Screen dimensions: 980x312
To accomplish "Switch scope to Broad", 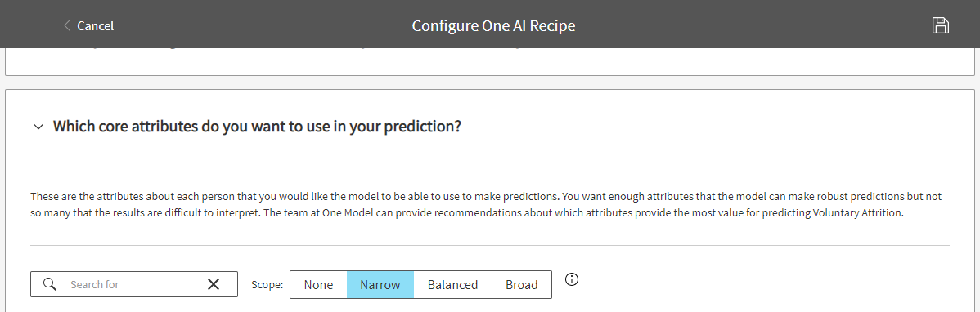I will (522, 284).
